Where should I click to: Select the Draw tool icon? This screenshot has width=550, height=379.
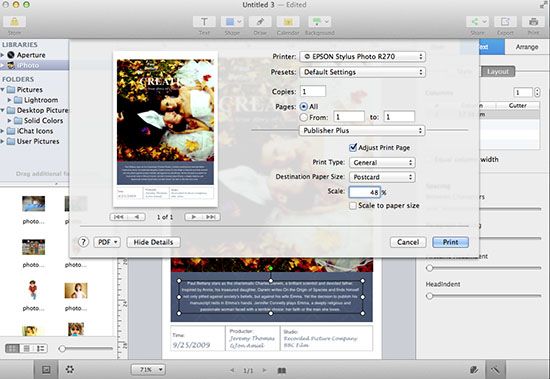click(260, 22)
